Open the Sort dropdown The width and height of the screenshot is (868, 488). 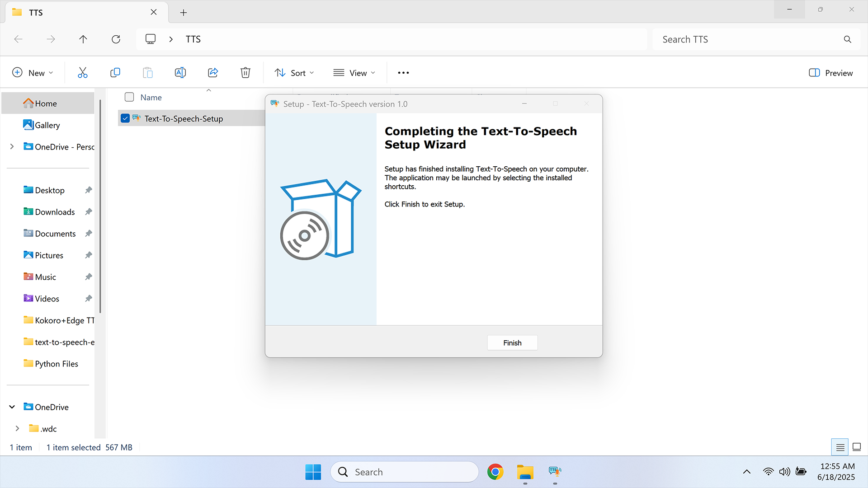[x=293, y=72]
